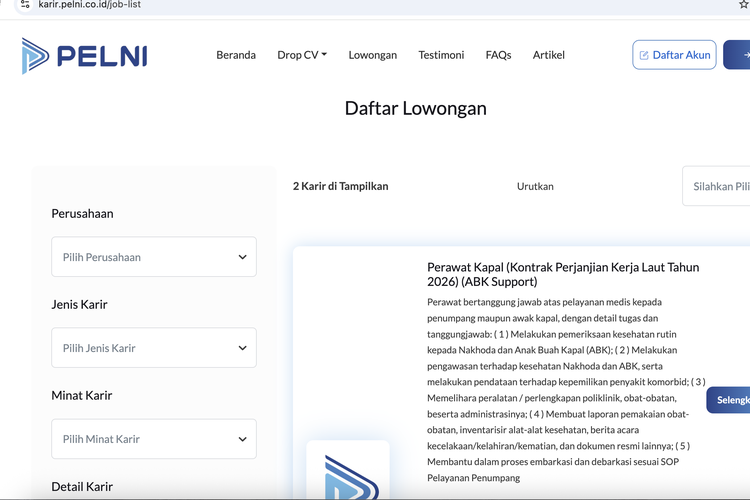Image resolution: width=750 pixels, height=500 pixels.
Task: Open the Testimoni page
Action: tap(441, 55)
